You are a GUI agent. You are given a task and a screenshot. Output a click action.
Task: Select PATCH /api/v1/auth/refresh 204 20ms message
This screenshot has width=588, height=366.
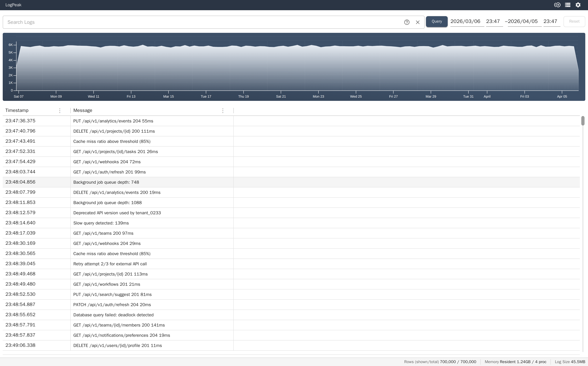point(112,304)
